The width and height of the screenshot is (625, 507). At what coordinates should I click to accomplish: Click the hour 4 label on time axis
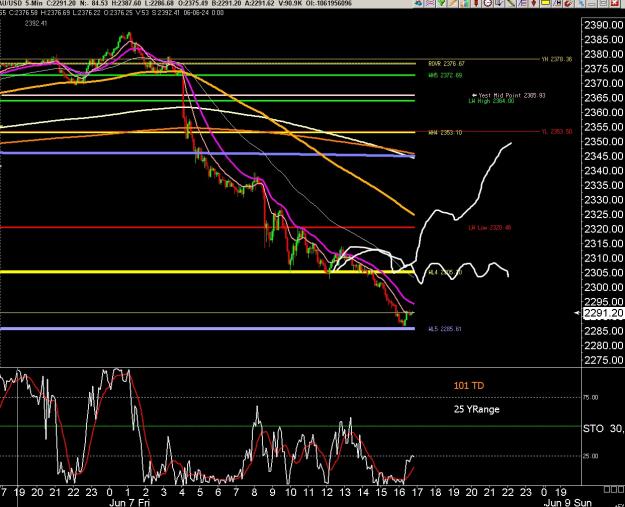[182, 492]
